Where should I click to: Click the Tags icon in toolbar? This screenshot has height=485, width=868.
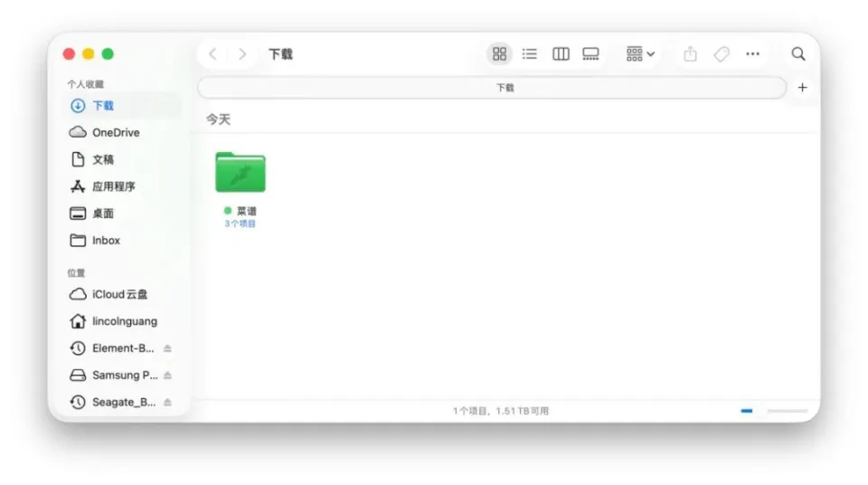coord(722,54)
